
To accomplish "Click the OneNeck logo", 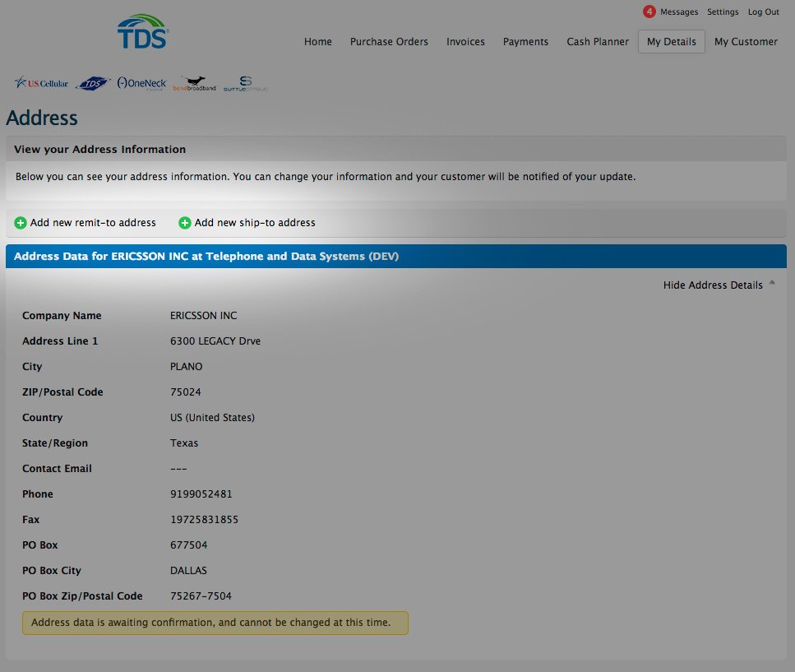I will click(x=141, y=83).
